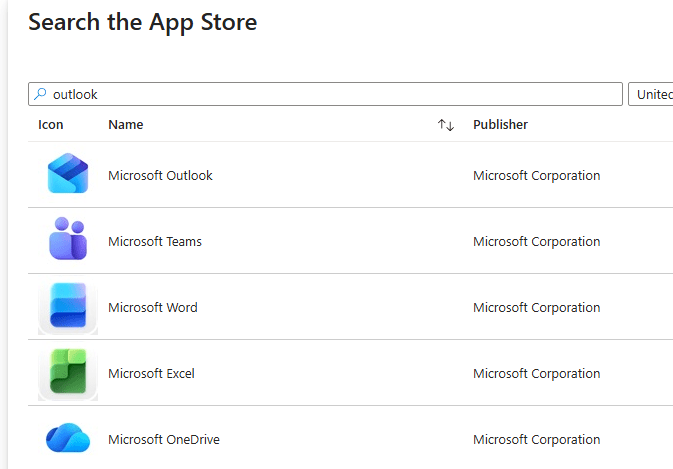Click the Microsoft Teams app icon
The width and height of the screenshot is (673, 469).
[68, 240]
